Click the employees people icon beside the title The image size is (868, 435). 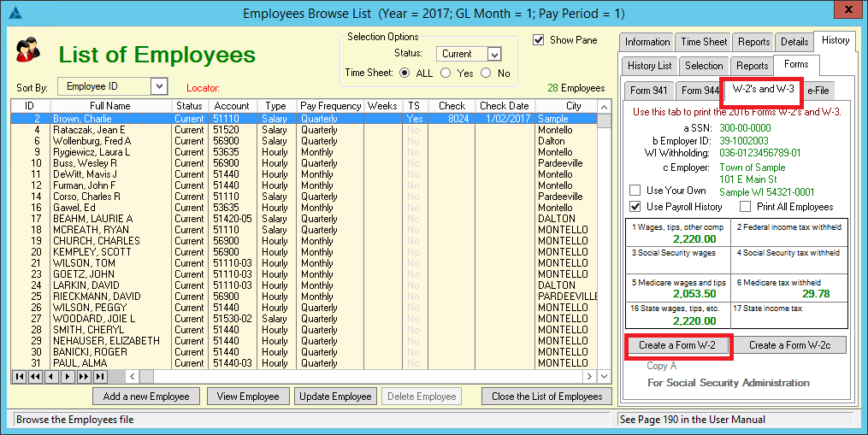(x=27, y=50)
